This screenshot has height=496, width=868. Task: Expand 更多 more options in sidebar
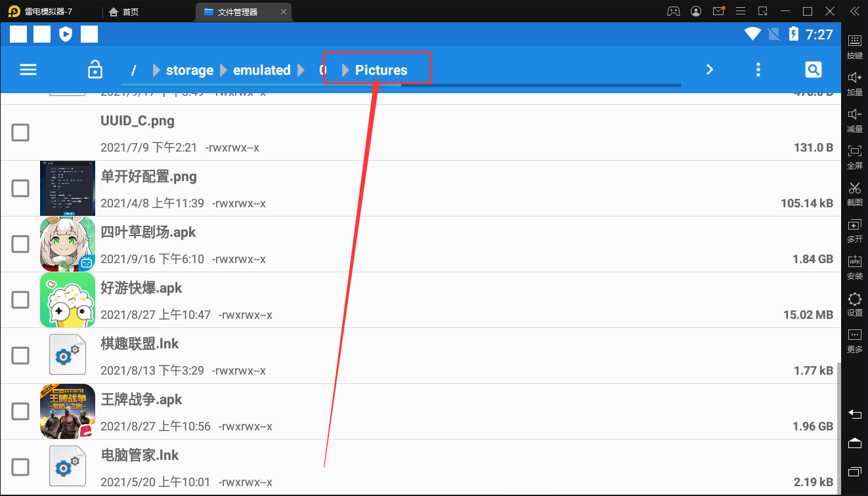click(x=854, y=339)
